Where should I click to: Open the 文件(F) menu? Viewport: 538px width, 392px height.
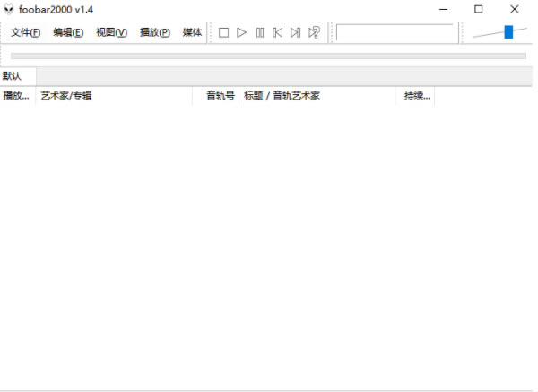tap(25, 32)
